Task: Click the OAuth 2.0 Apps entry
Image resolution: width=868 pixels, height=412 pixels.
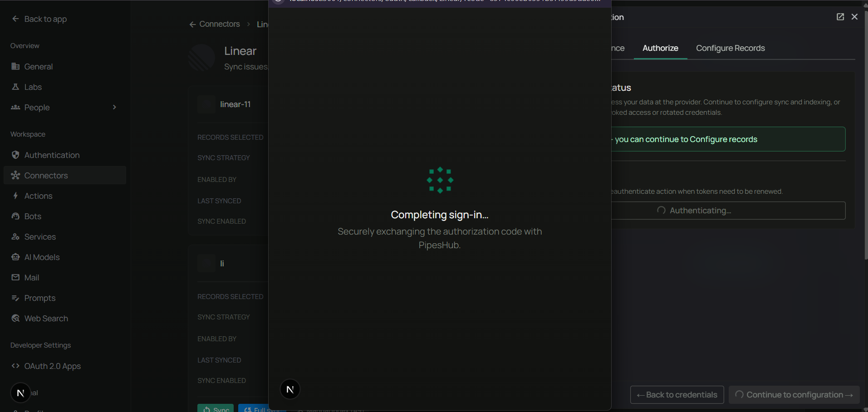Action: pos(65,366)
